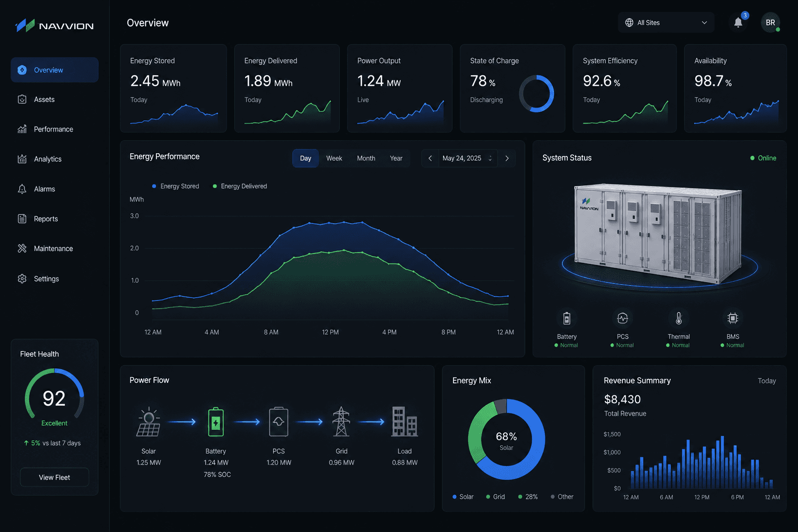The width and height of the screenshot is (798, 532).
Task: Click the Load building icon in Power Flow
Action: [x=405, y=421]
